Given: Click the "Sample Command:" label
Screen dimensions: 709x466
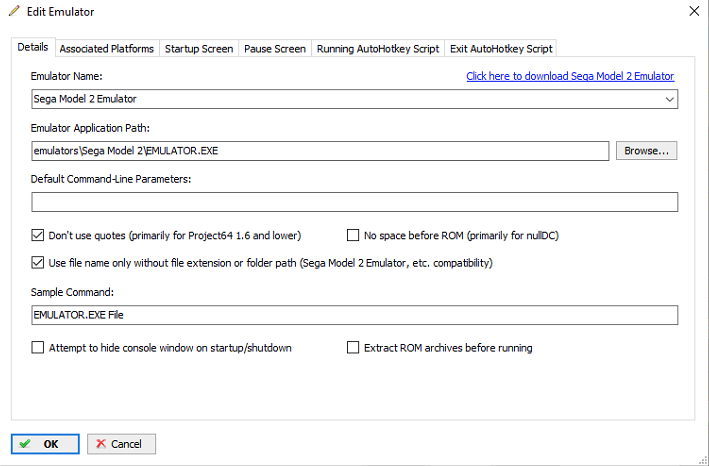Looking at the screenshot, I should [72, 292].
